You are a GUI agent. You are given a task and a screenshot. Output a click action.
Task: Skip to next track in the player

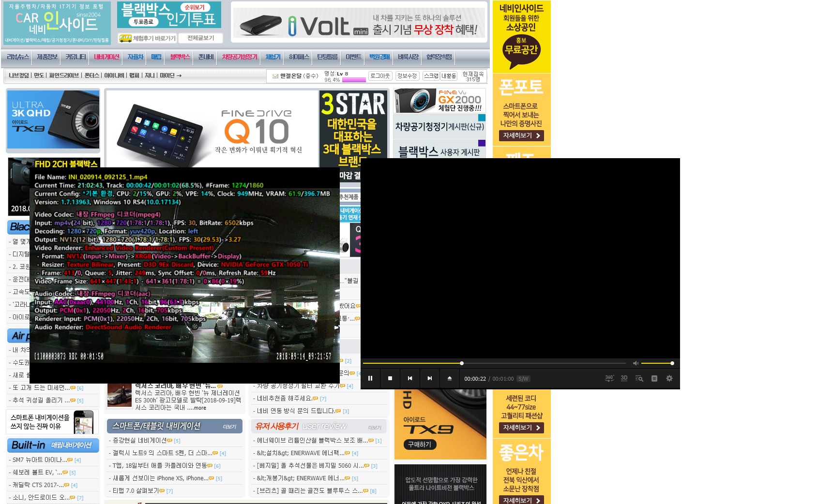tap(430, 378)
